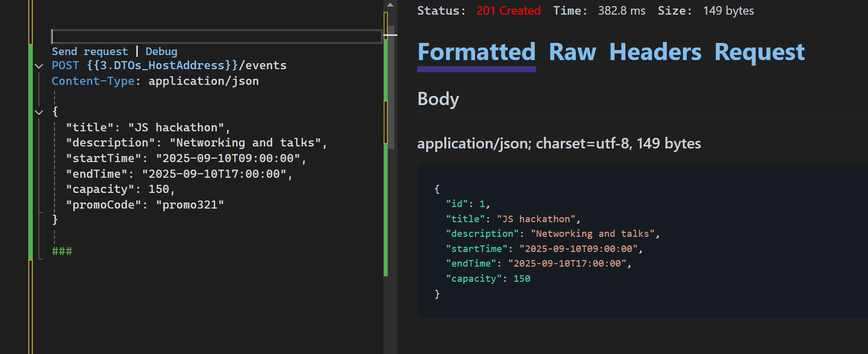The image size is (868, 354).
Task: Click the application/json header value
Action: pos(204,81)
